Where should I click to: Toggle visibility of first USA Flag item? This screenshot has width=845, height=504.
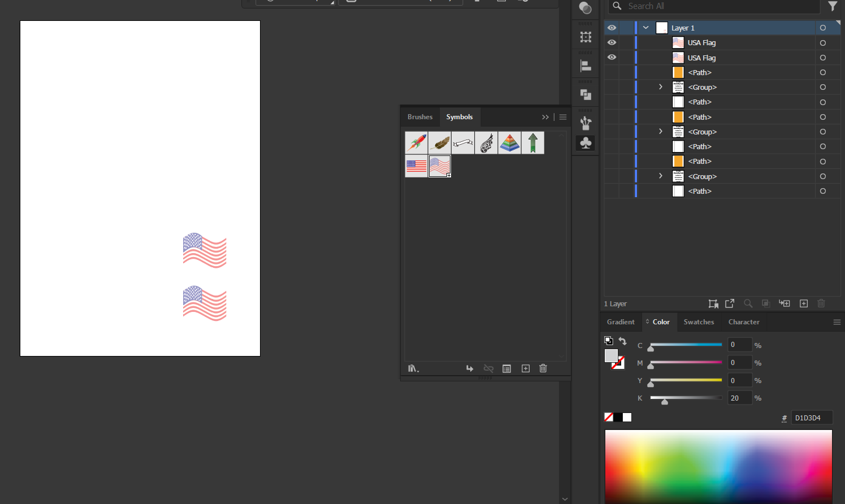pyautogui.click(x=612, y=42)
